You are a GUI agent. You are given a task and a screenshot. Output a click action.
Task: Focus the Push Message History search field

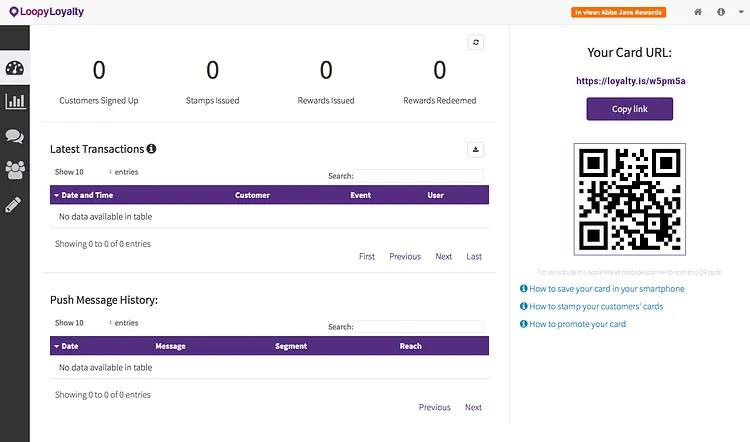click(419, 326)
